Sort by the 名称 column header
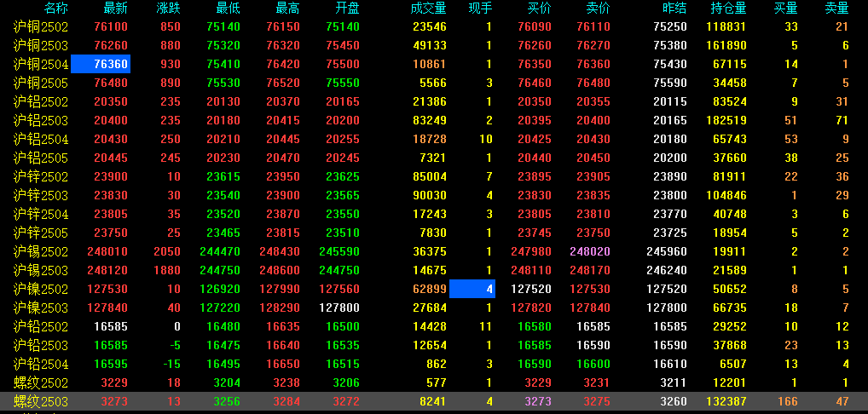The height and width of the screenshot is (414, 868). click(x=56, y=8)
